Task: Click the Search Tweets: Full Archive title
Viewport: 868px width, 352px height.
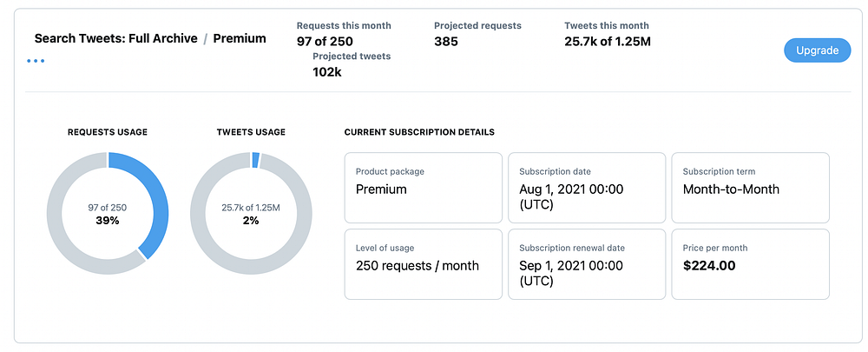Action: tap(115, 38)
